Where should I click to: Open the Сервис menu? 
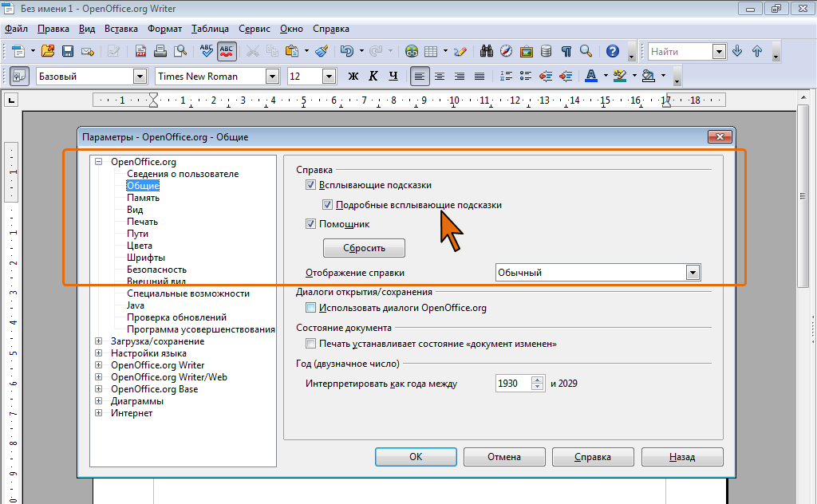[255, 29]
